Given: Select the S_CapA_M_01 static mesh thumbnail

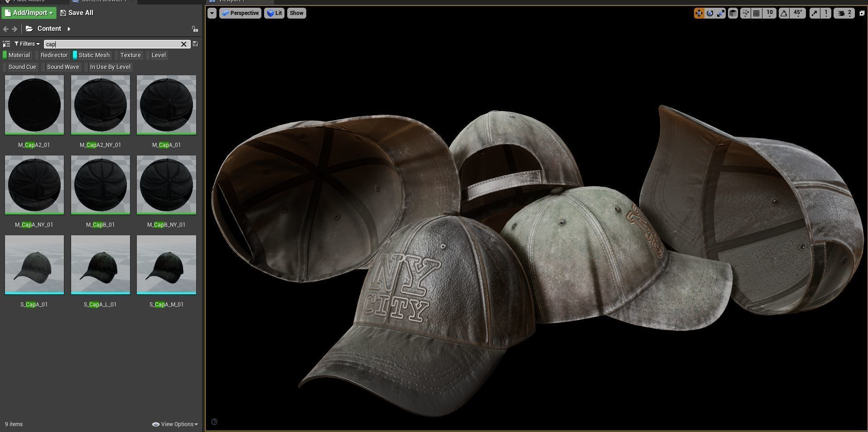Looking at the screenshot, I should 166,265.
